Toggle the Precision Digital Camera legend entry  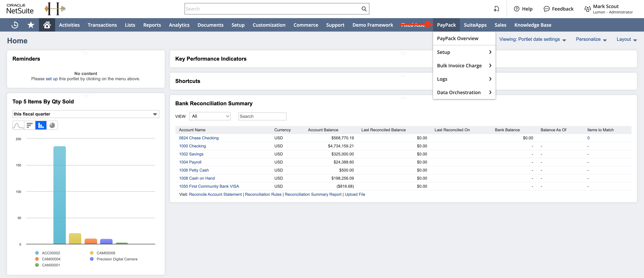click(x=114, y=259)
